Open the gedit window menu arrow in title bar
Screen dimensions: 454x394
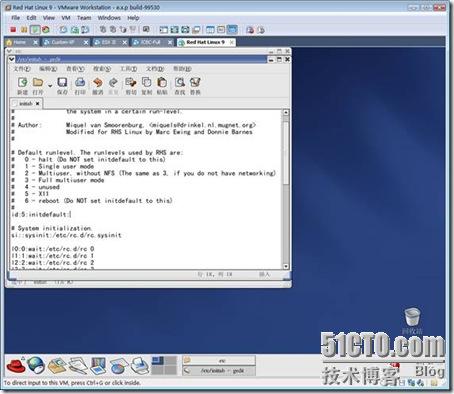(x=11, y=60)
